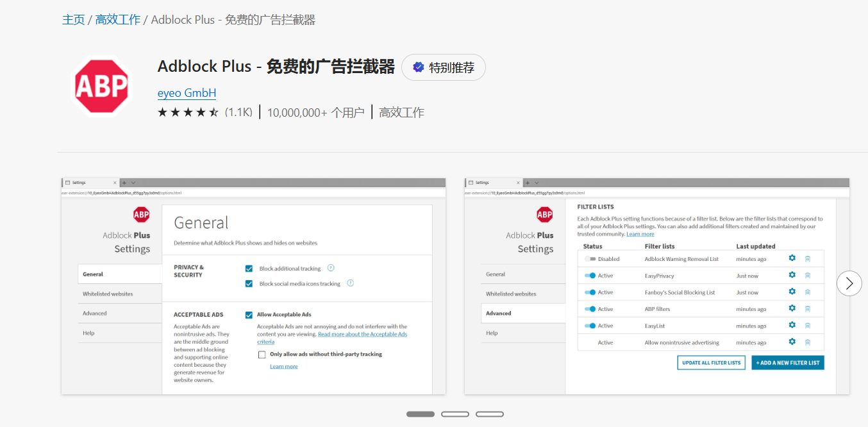Delete ABP filters via trash icon
The width and height of the screenshot is (868, 427).
(x=808, y=309)
